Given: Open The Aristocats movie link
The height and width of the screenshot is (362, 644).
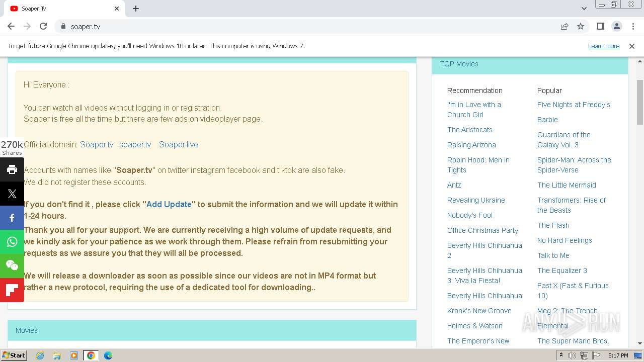Looking at the screenshot, I should click(470, 130).
